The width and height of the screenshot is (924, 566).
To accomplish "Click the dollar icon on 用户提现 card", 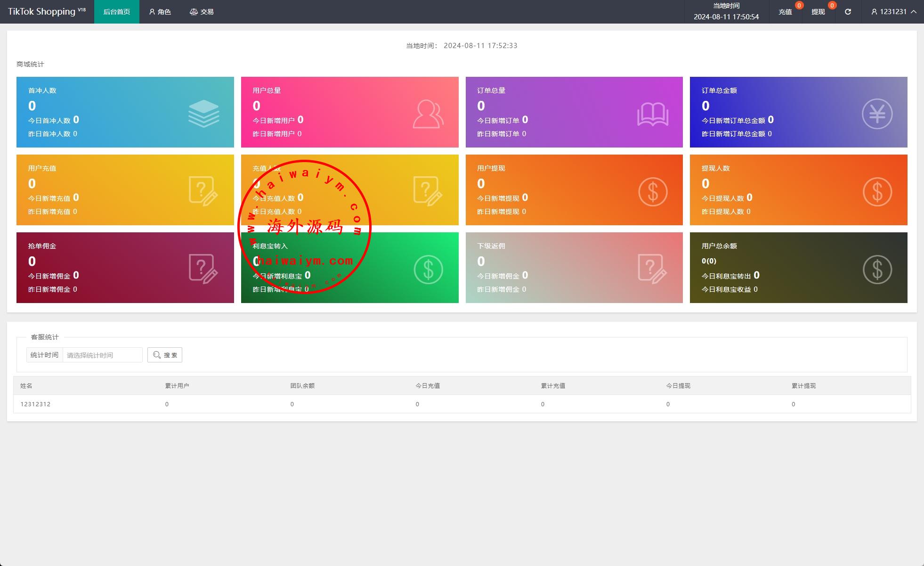I will (x=653, y=191).
